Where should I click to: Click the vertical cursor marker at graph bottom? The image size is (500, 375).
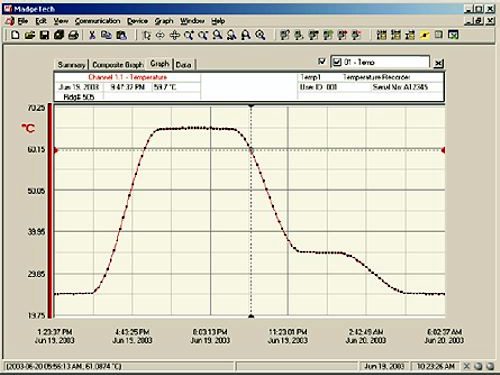[251, 316]
